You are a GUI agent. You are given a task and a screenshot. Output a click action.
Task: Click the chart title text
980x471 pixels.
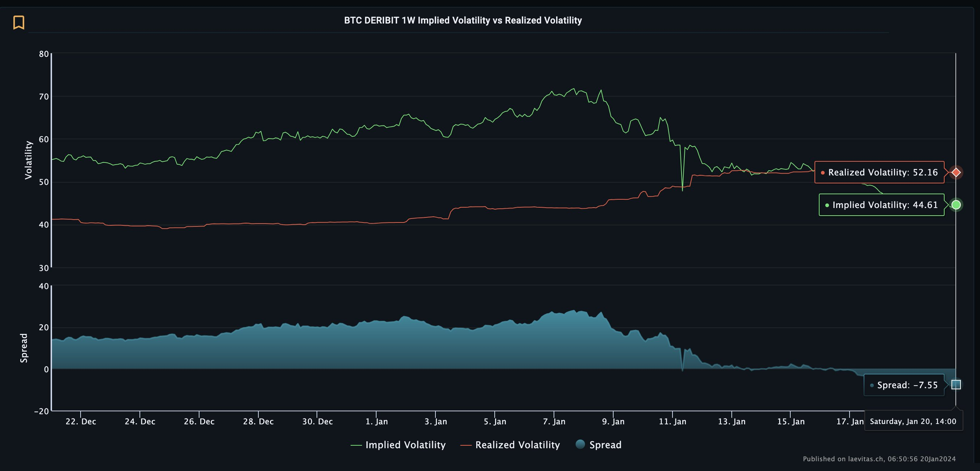(463, 20)
